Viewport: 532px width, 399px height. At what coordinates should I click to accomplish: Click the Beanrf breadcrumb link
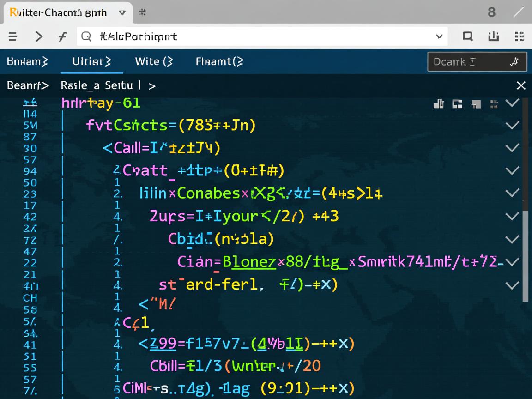pos(28,85)
